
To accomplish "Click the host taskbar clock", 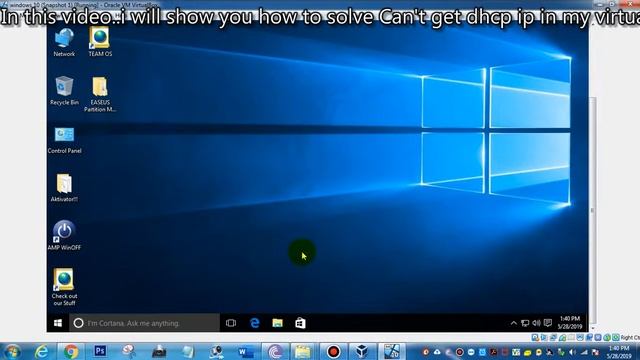I will pyautogui.click(x=619, y=352).
